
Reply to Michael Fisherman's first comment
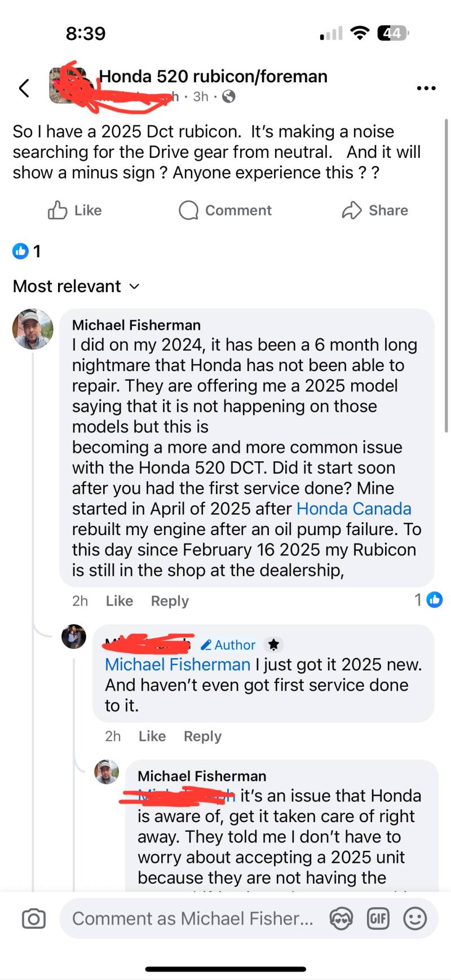pos(170,601)
